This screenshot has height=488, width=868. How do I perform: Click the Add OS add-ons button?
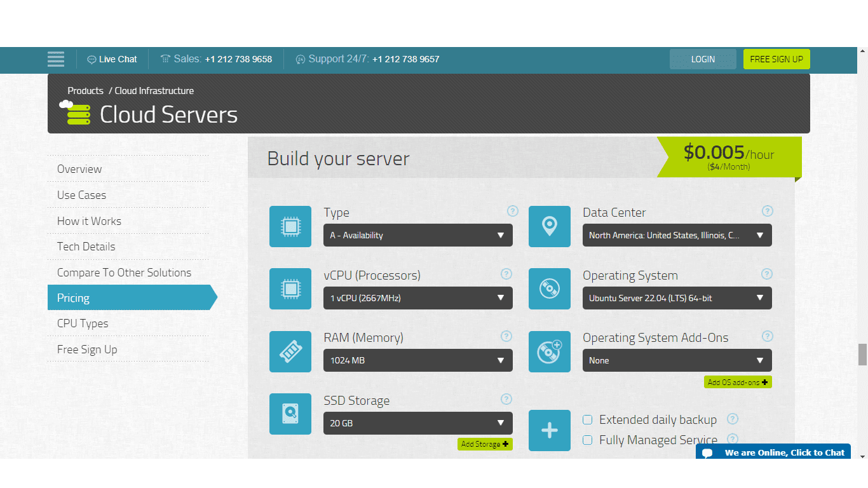[738, 382]
